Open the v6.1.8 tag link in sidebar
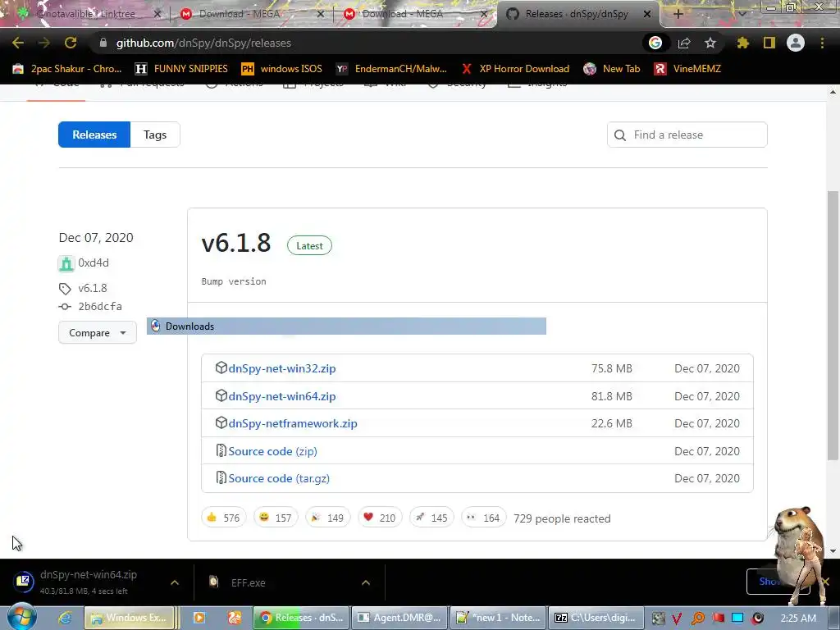Viewport: 840px width, 630px height. click(x=93, y=288)
